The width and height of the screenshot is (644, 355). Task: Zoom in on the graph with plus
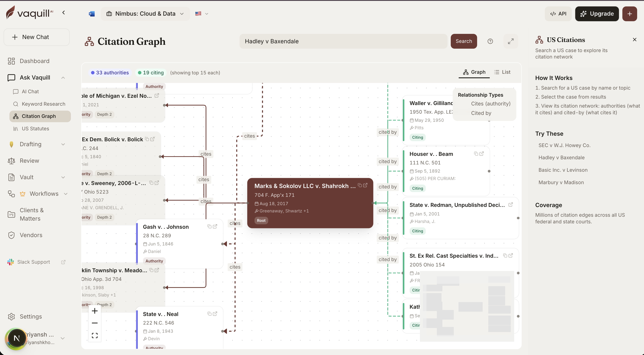[x=94, y=311]
